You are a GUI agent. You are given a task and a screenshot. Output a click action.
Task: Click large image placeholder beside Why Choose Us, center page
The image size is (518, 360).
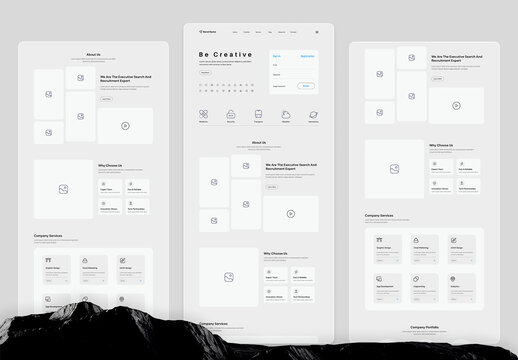point(229,277)
